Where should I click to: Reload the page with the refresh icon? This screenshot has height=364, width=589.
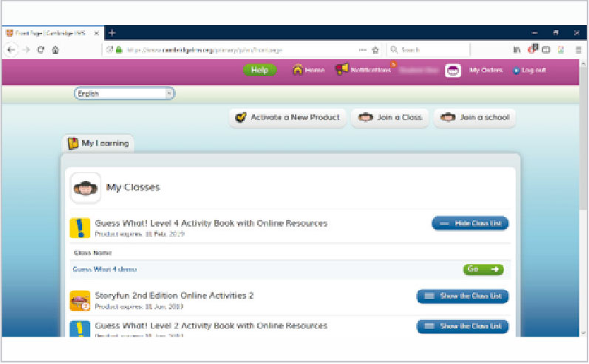[x=41, y=50]
